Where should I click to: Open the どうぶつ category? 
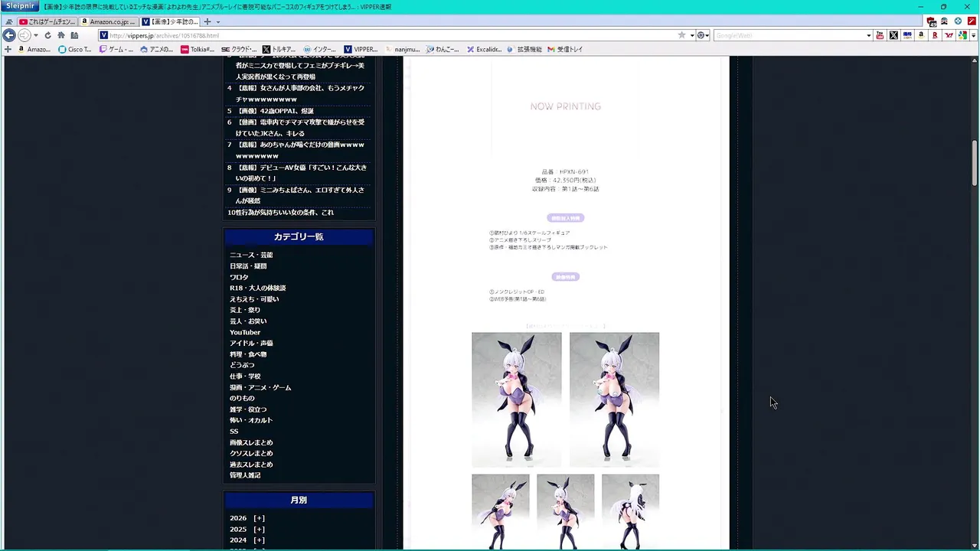pyautogui.click(x=242, y=365)
